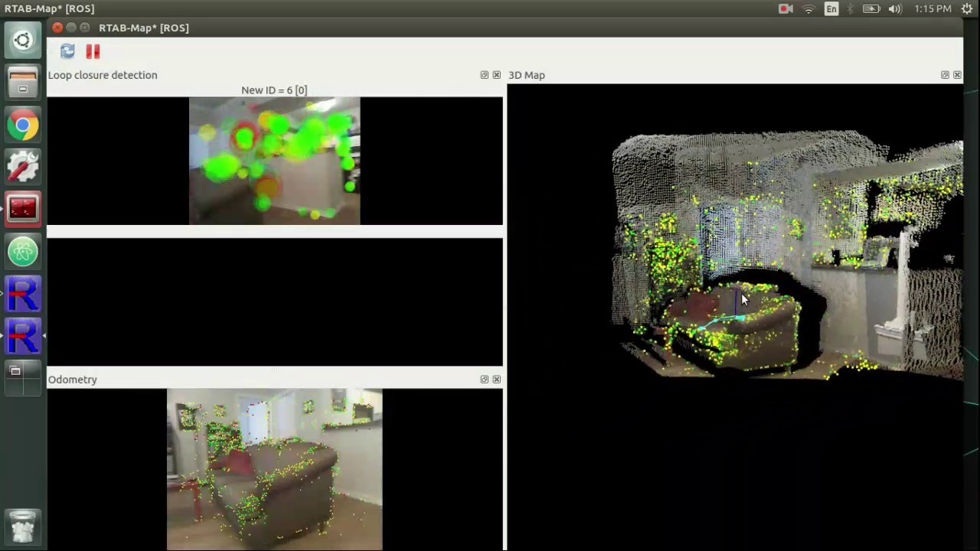Launch Google Chrome from the launcher
This screenshot has height=551, width=980.
coord(23,125)
